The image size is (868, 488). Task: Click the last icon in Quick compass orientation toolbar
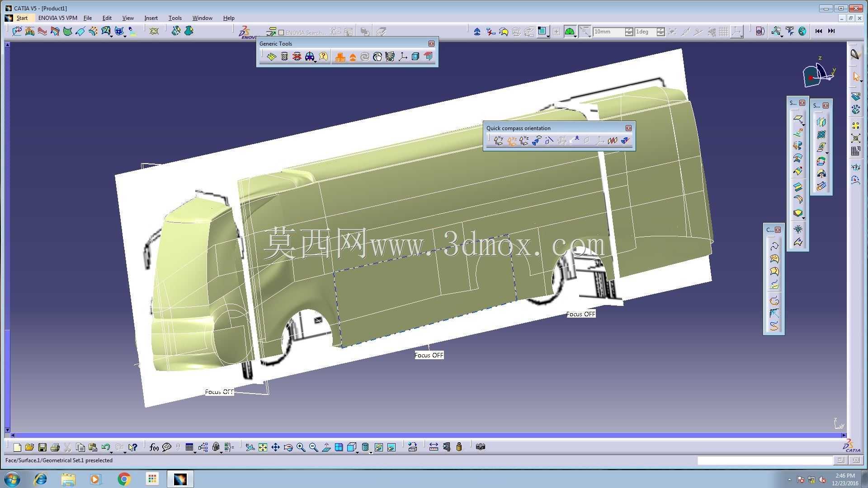click(625, 141)
